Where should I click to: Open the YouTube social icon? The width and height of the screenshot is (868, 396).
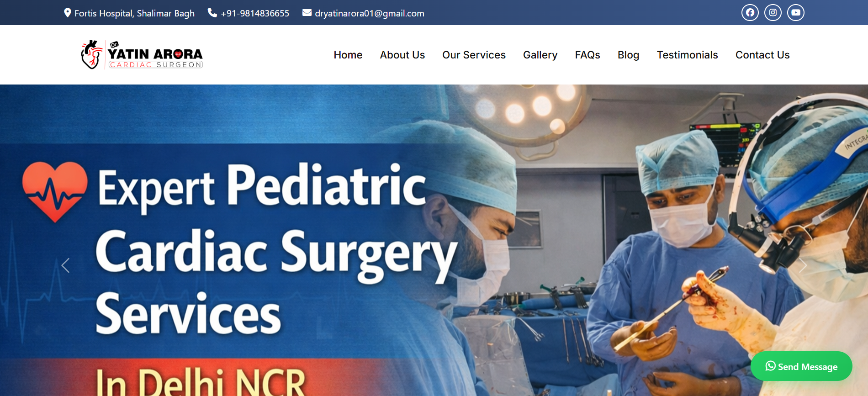(795, 12)
